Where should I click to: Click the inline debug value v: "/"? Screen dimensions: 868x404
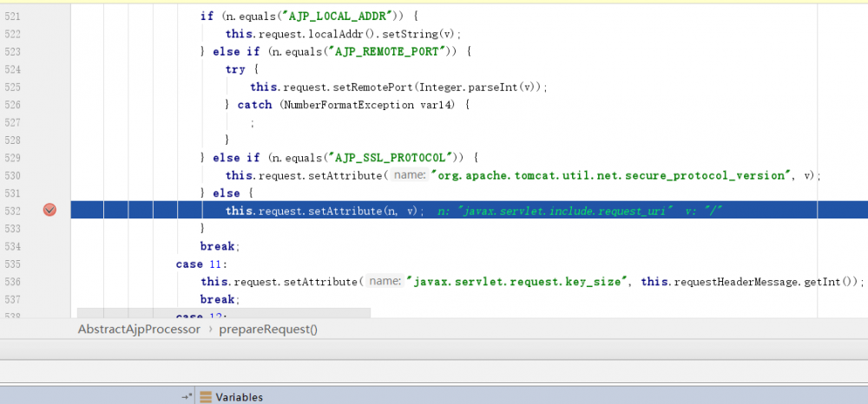(705, 212)
